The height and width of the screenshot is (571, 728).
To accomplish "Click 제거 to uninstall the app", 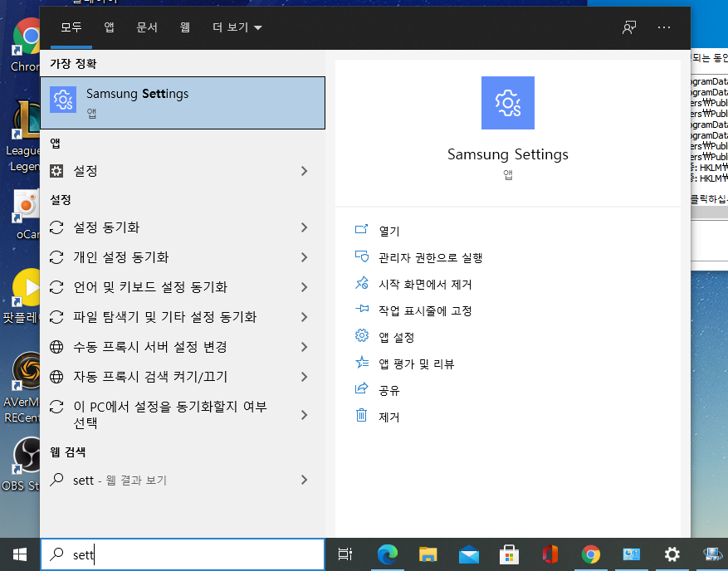I will point(378,417).
